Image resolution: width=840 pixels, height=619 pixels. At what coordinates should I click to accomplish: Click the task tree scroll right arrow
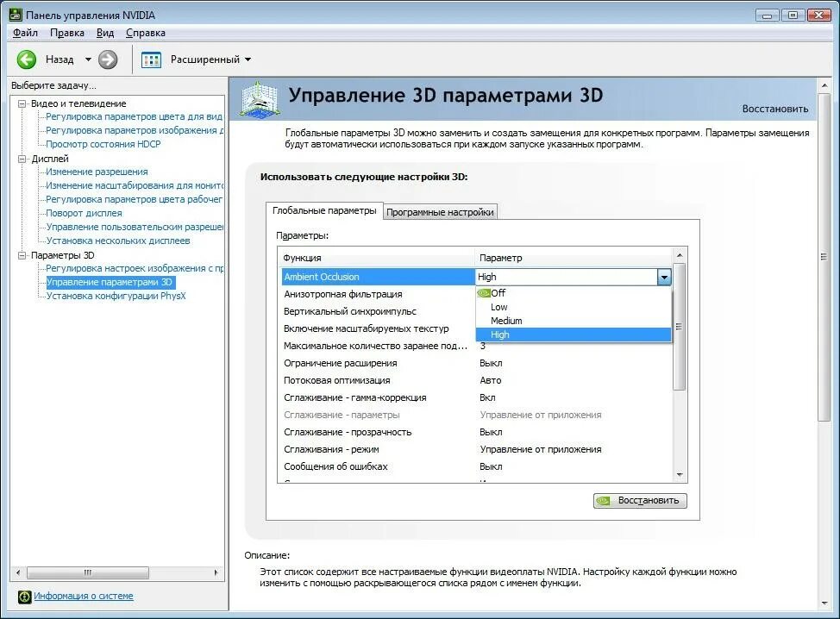pos(216,572)
